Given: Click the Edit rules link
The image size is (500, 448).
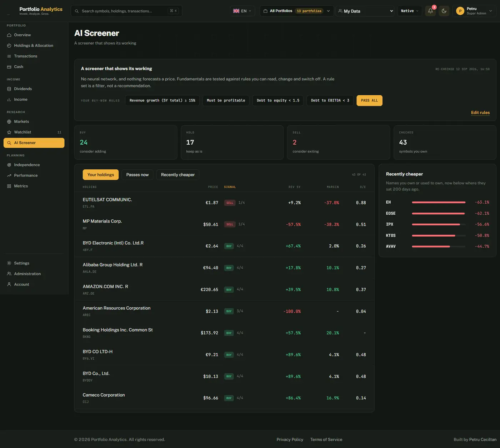Looking at the screenshot, I should pos(480,113).
